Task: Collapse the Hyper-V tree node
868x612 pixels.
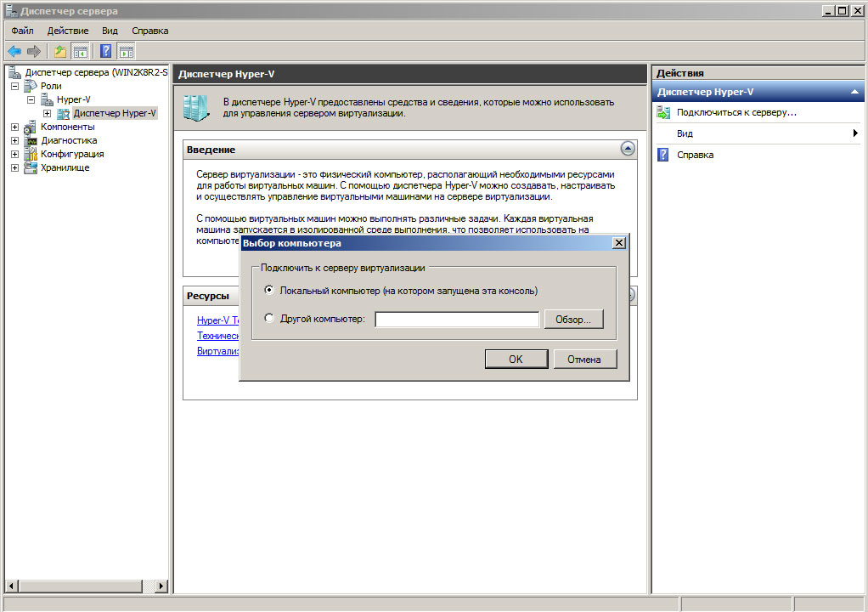Action: click(x=31, y=99)
